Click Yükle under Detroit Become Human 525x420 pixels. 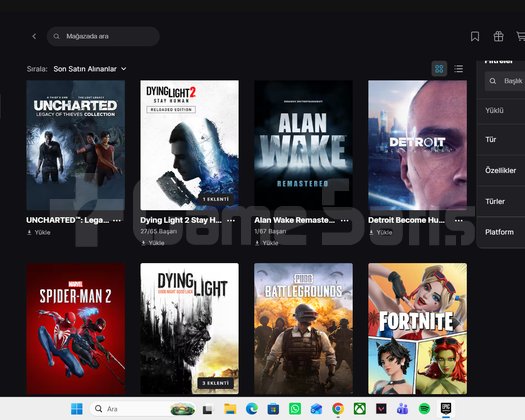tap(380, 232)
